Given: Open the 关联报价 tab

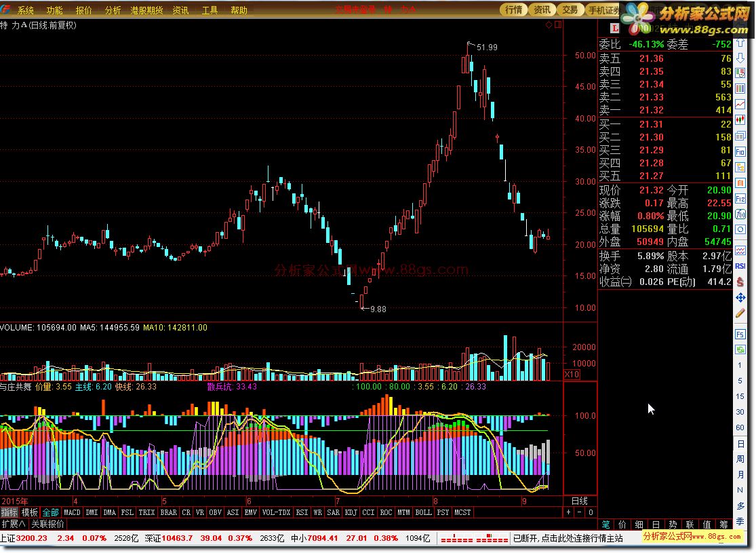Looking at the screenshot, I should [x=47, y=524].
